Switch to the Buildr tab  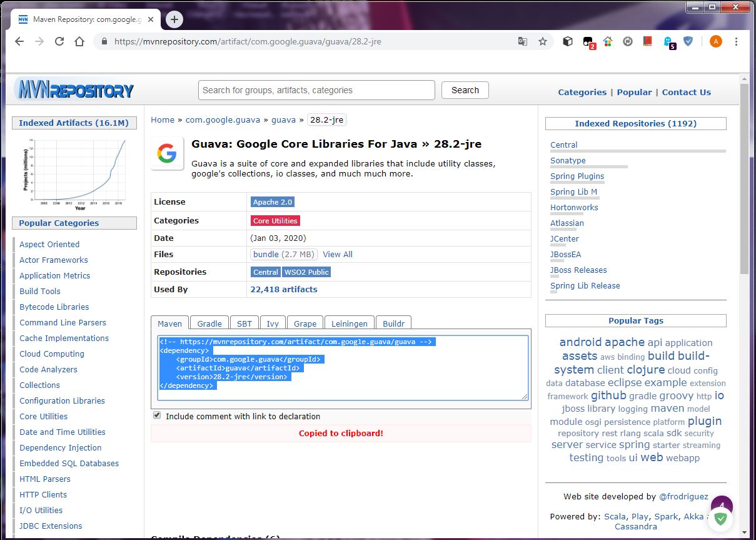click(394, 323)
